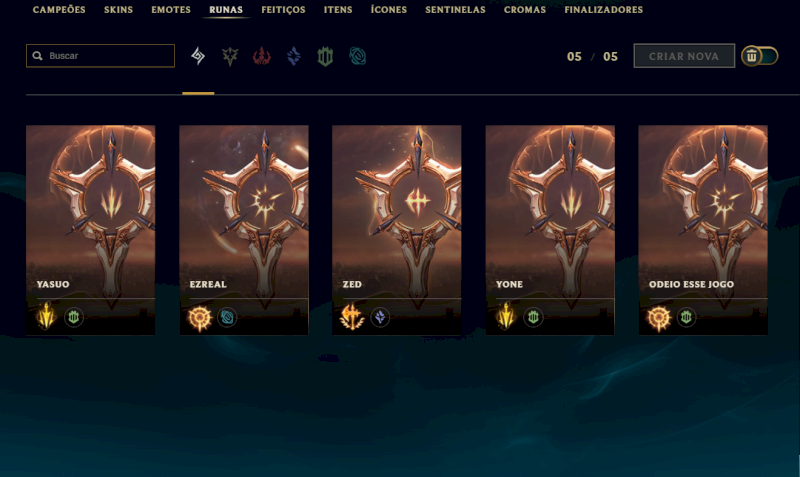
Task: Filter rune pages by Sorcery icon
Action: (x=294, y=56)
